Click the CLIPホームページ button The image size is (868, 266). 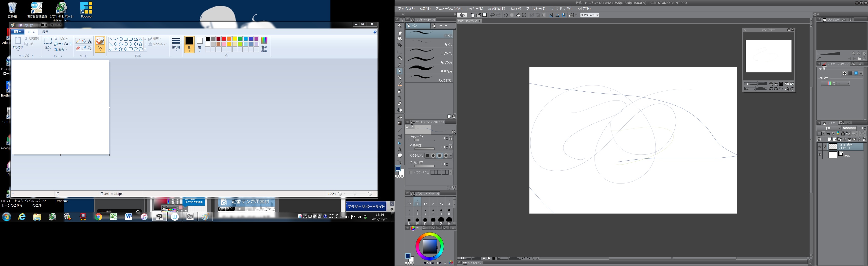(x=589, y=15)
